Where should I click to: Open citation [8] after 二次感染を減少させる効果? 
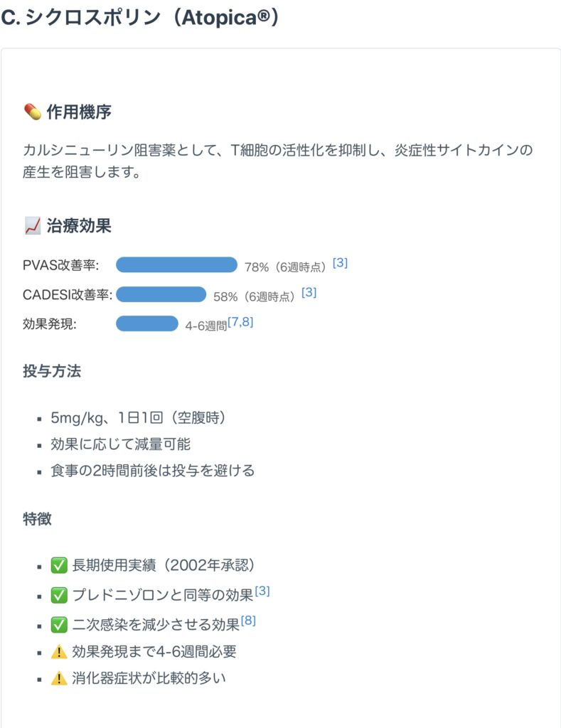tap(248, 620)
